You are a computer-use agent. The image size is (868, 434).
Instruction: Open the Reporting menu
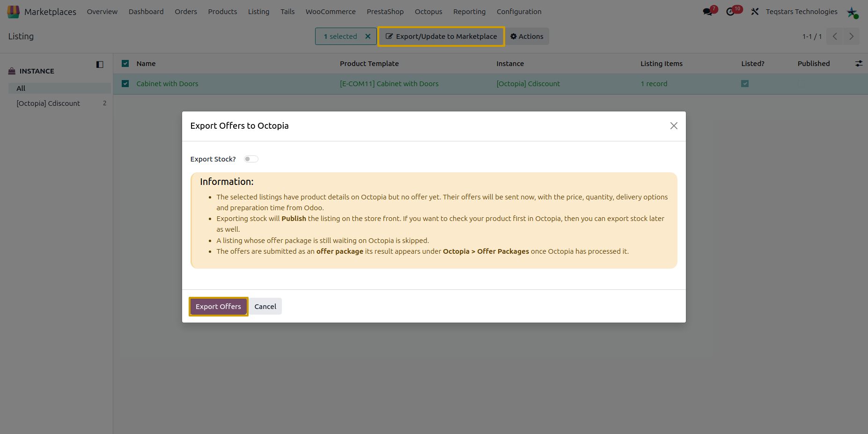[x=469, y=12]
